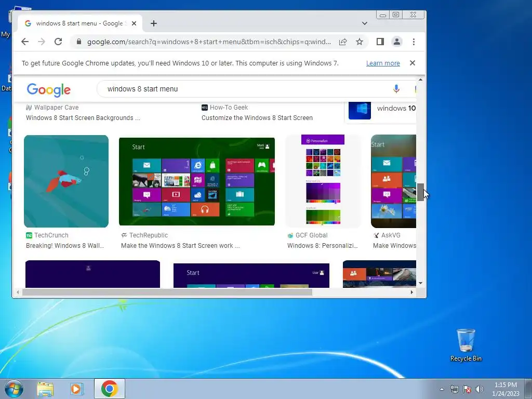This screenshot has width=532, height=399.
Task: Click the How-To Geek source label
Action: [225, 107]
